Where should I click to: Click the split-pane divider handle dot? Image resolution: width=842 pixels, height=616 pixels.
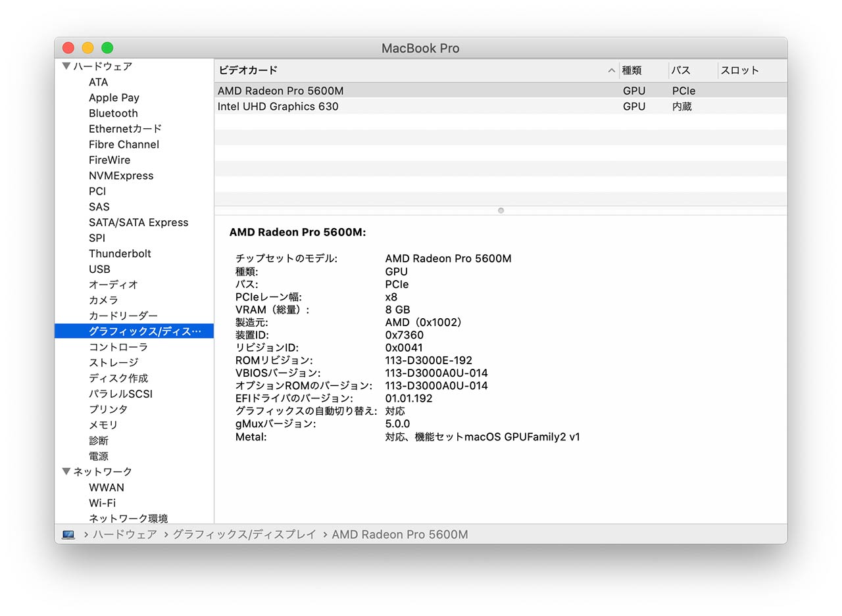(x=501, y=210)
